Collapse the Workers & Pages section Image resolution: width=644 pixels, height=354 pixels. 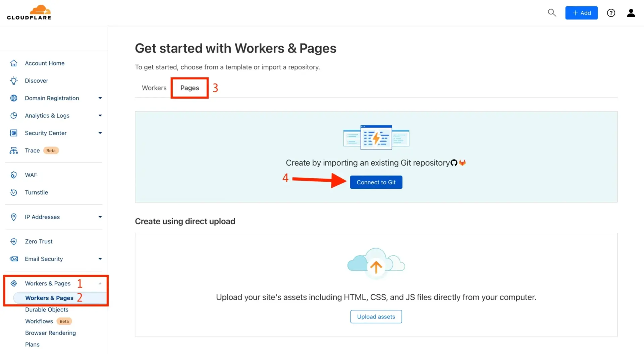[x=100, y=284]
